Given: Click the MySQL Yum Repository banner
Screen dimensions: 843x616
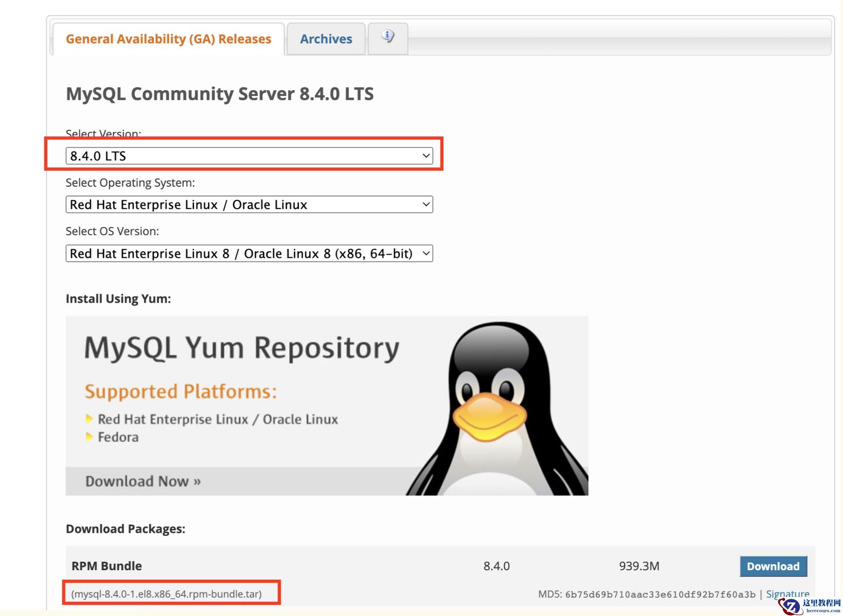Looking at the screenshot, I should click(x=327, y=406).
